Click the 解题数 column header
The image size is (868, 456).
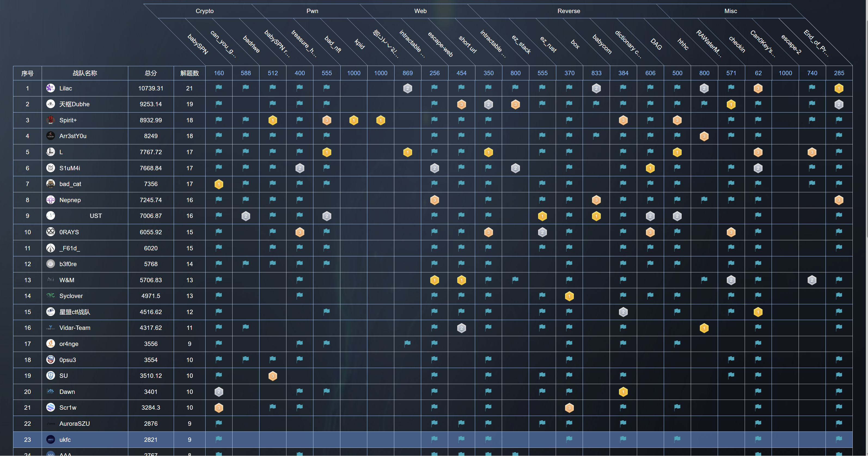190,73
